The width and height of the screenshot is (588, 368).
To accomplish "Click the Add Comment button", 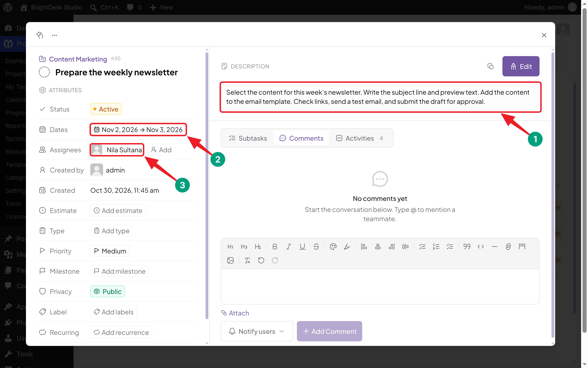I will point(329,331).
